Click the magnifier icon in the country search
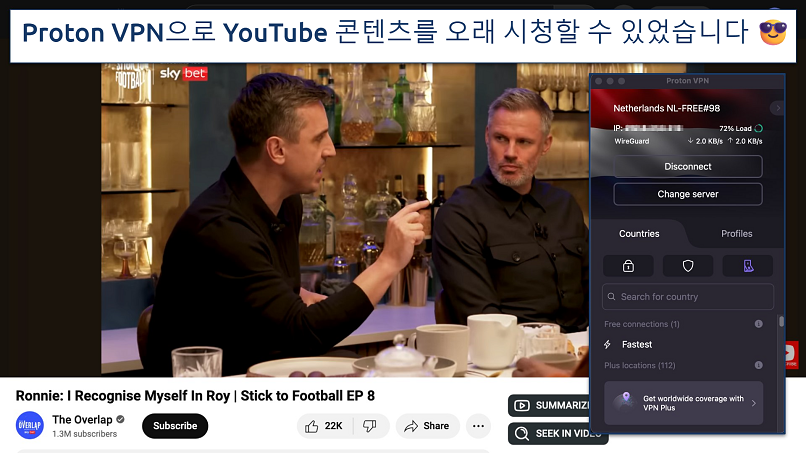Viewport: 806px width, 453px height. [x=611, y=297]
